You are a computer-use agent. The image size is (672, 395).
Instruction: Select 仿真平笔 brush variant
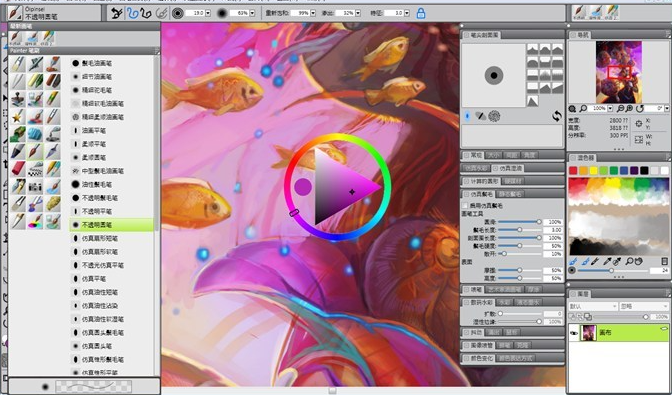point(111,278)
